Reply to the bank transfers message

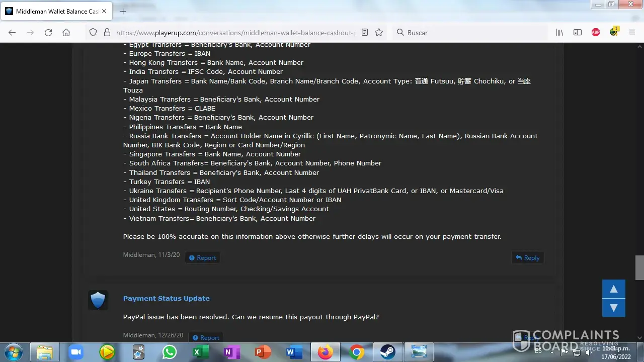click(527, 258)
